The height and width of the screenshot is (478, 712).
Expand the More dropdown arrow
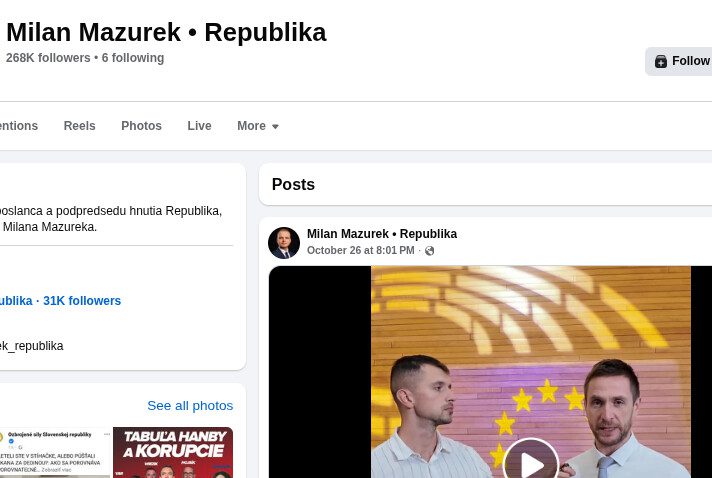click(275, 127)
